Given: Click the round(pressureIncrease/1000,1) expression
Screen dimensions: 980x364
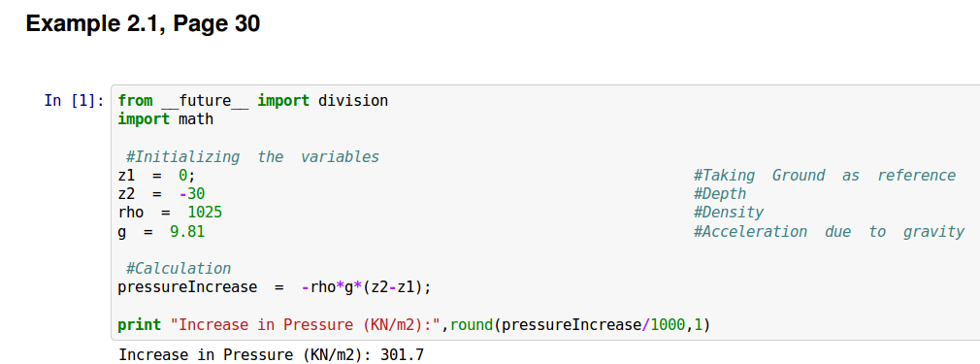Looking at the screenshot, I should point(580,324).
